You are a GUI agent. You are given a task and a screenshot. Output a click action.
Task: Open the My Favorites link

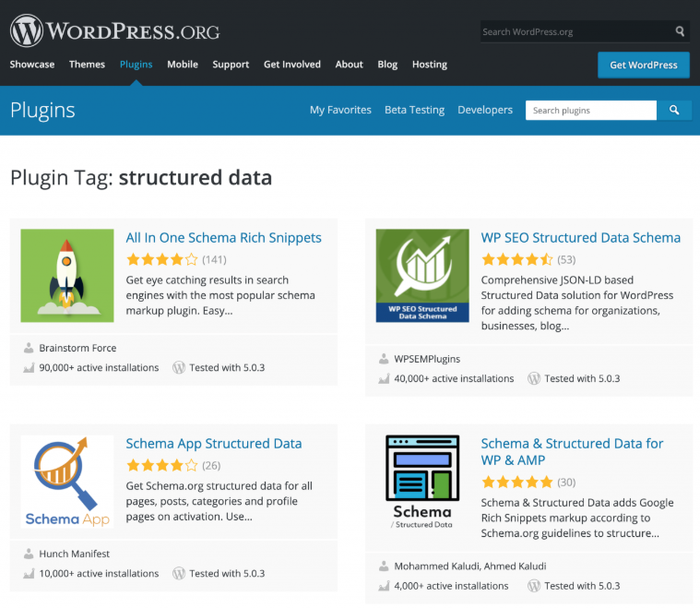[x=340, y=110]
